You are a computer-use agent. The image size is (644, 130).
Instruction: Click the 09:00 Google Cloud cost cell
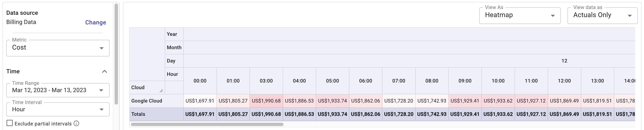[x=465, y=101]
